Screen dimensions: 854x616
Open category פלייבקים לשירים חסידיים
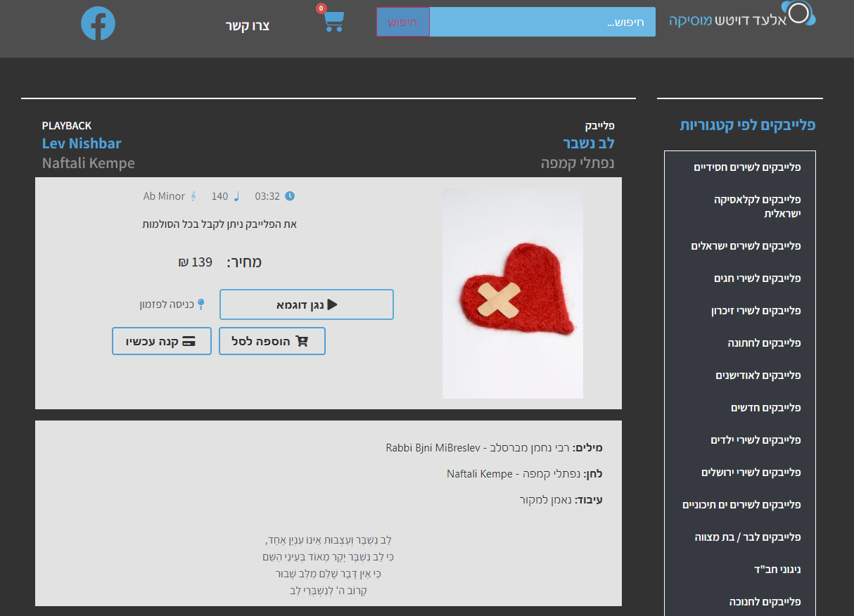tap(747, 167)
